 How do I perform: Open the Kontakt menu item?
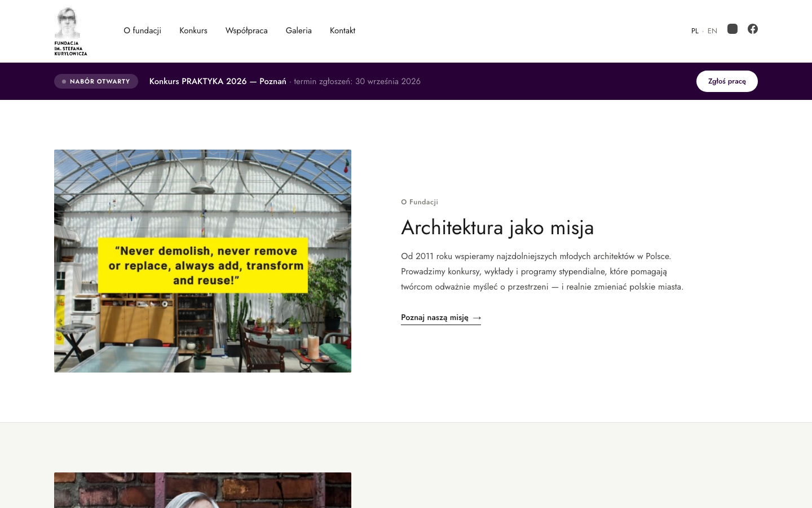(342, 30)
